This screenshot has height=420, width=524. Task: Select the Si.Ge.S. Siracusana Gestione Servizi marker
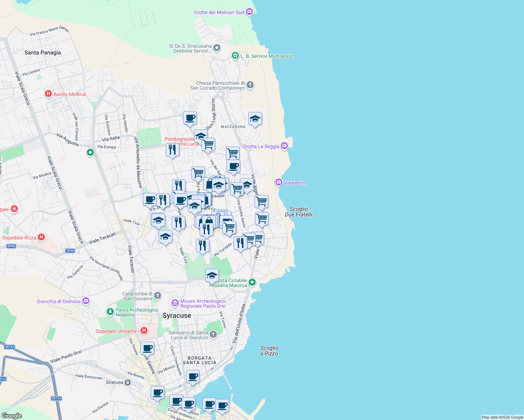point(217,48)
